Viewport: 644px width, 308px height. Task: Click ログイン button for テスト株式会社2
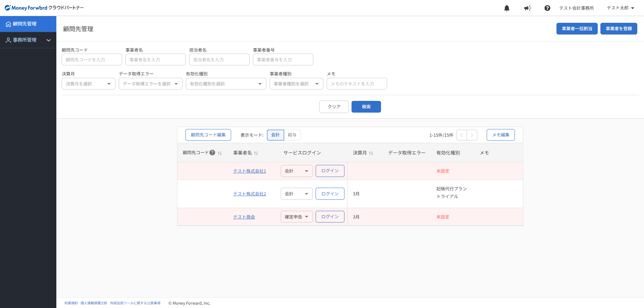tap(330, 194)
